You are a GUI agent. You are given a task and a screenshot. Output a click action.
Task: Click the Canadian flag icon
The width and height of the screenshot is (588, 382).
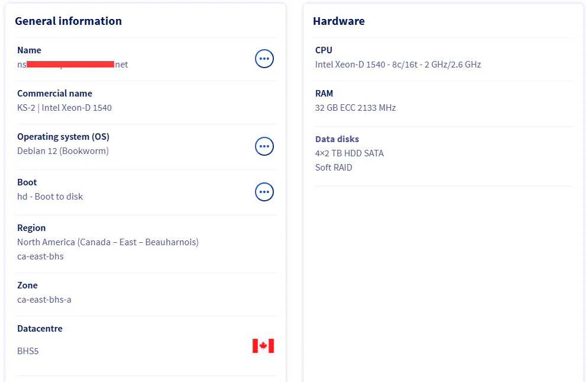coord(263,346)
